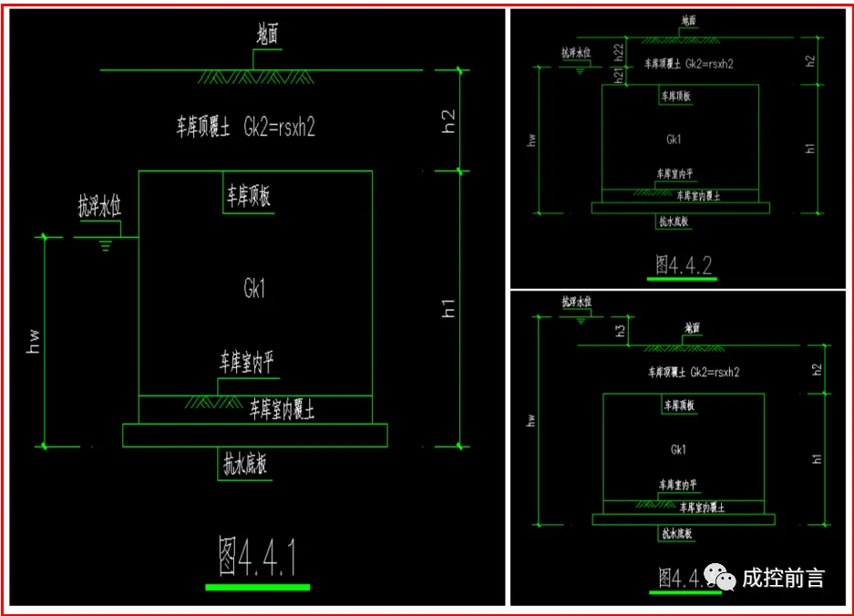Viewport: 854px width, 616px height.
Task: Click the h1 dimension label in figure 4.4.2
Action: tap(810, 149)
